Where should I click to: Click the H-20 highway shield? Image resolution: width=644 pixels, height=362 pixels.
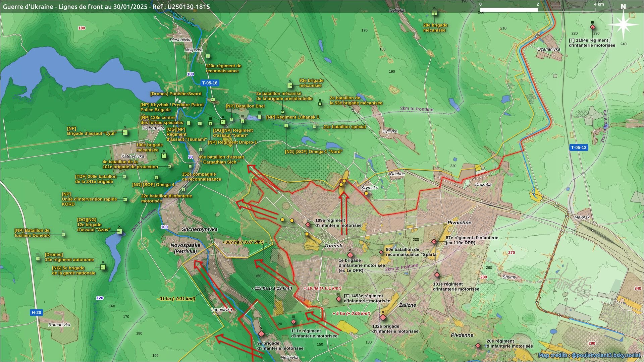pyautogui.click(x=36, y=312)
